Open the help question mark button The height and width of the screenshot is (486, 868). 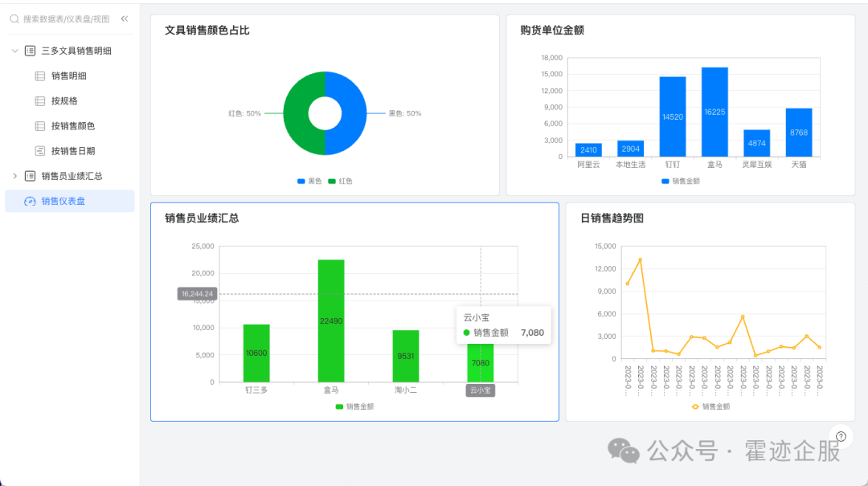tap(841, 437)
